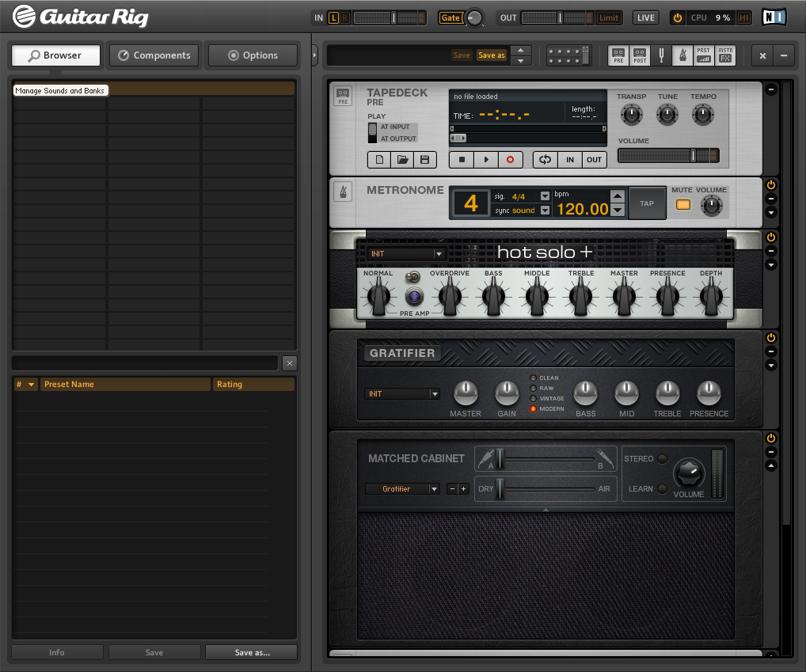This screenshot has width=806, height=672.
Task: Switch to the Components tab
Action: pyautogui.click(x=154, y=55)
